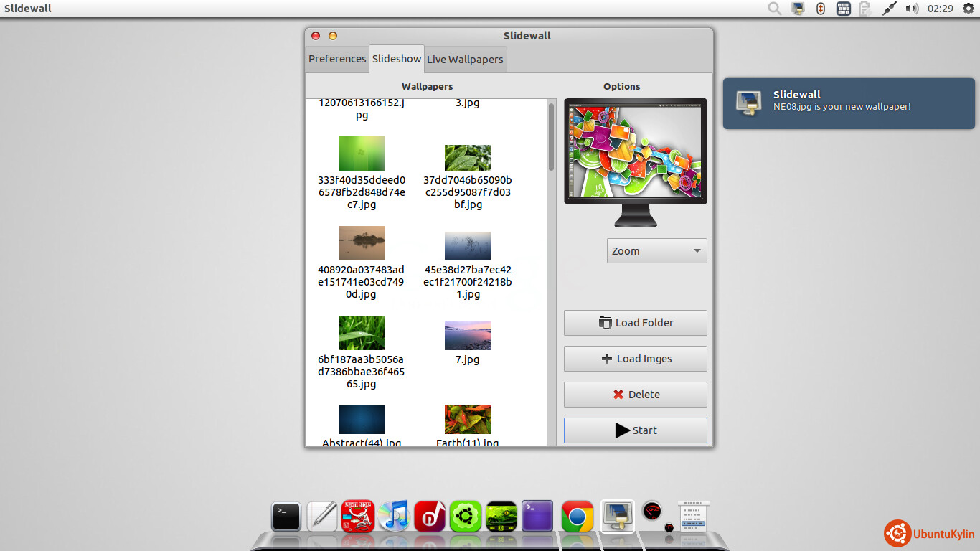This screenshot has height=551, width=980.
Task: Open the green Ubuntu logo dock icon
Action: tap(465, 516)
